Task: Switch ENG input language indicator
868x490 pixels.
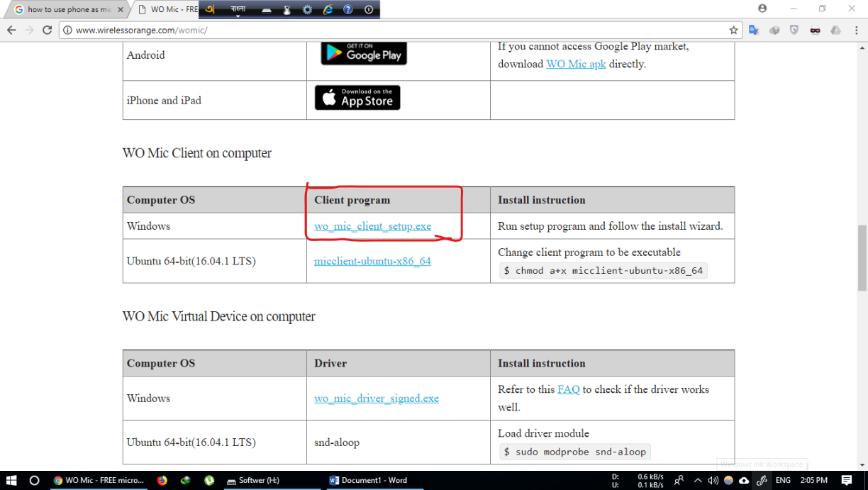Action: (x=782, y=480)
